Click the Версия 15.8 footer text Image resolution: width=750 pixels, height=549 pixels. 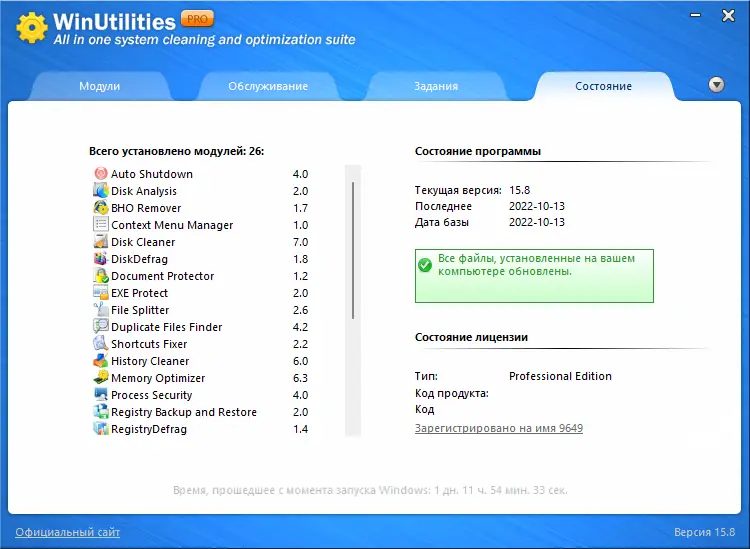[x=704, y=532]
